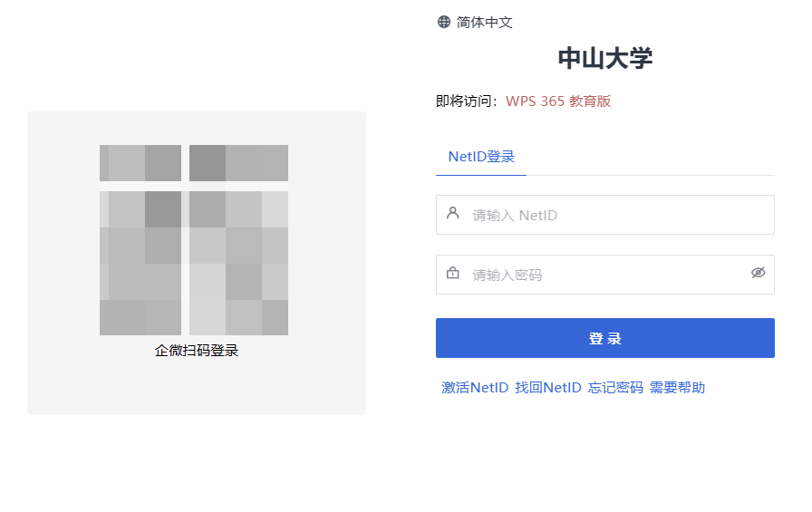The height and width of the screenshot is (512, 812).
Task: Click the lock icon in password field
Action: coord(452,273)
